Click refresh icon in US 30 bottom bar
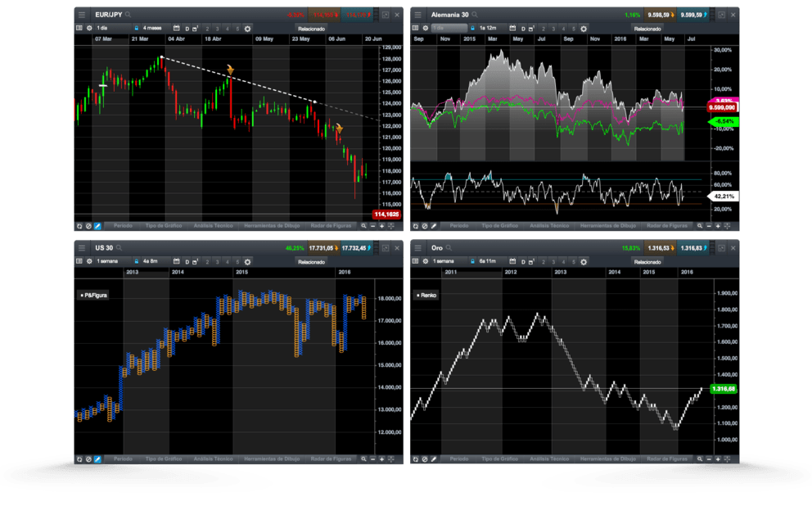 pyautogui.click(x=79, y=459)
